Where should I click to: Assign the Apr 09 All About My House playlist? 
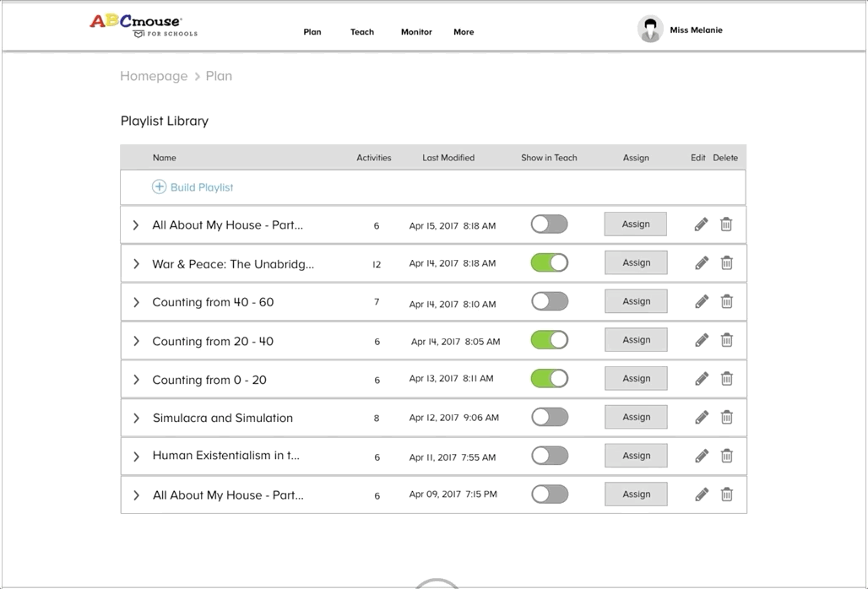coord(636,494)
